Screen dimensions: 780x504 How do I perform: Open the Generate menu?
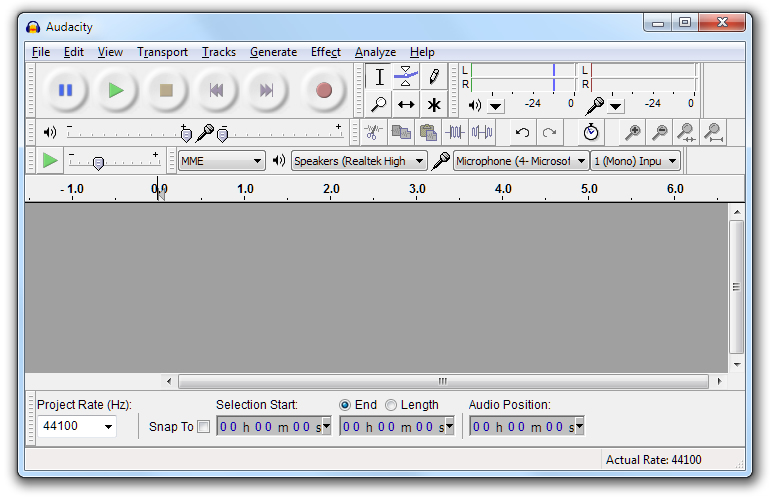click(x=273, y=52)
